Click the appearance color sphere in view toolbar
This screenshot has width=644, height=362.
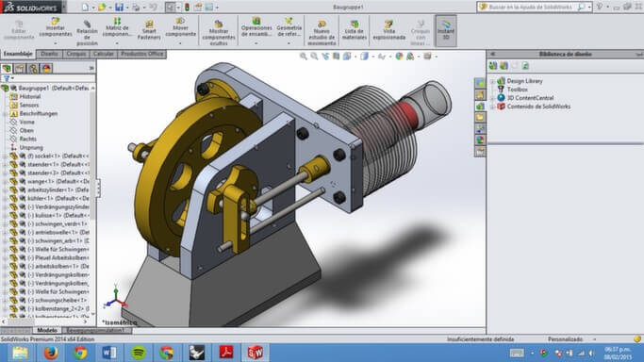coord(399,57)
